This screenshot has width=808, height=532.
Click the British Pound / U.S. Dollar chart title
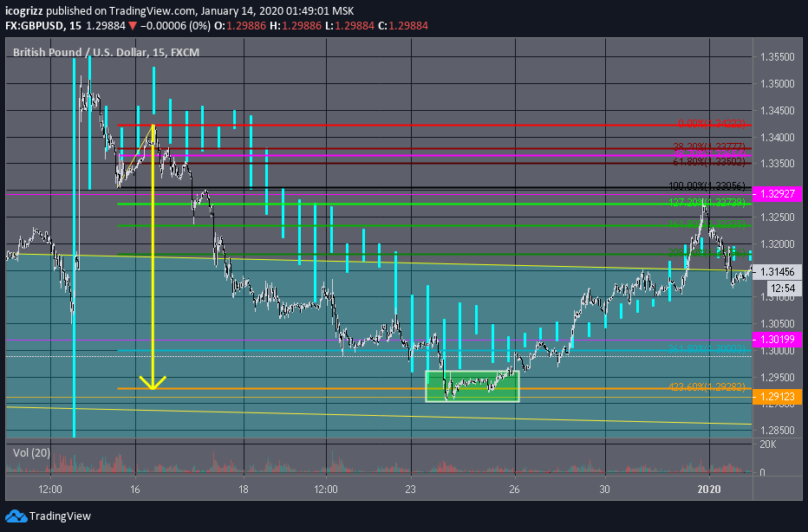pos(106,52)
